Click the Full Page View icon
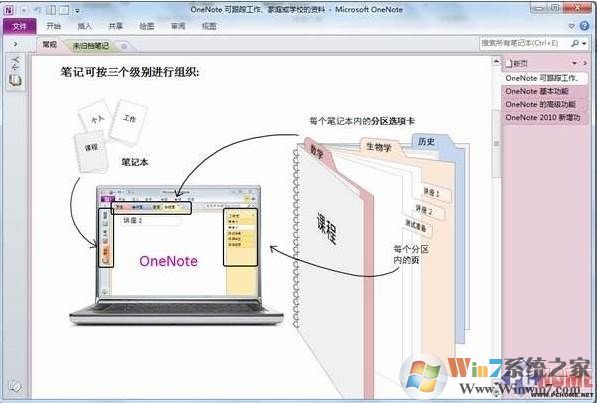 coord(64,10)
